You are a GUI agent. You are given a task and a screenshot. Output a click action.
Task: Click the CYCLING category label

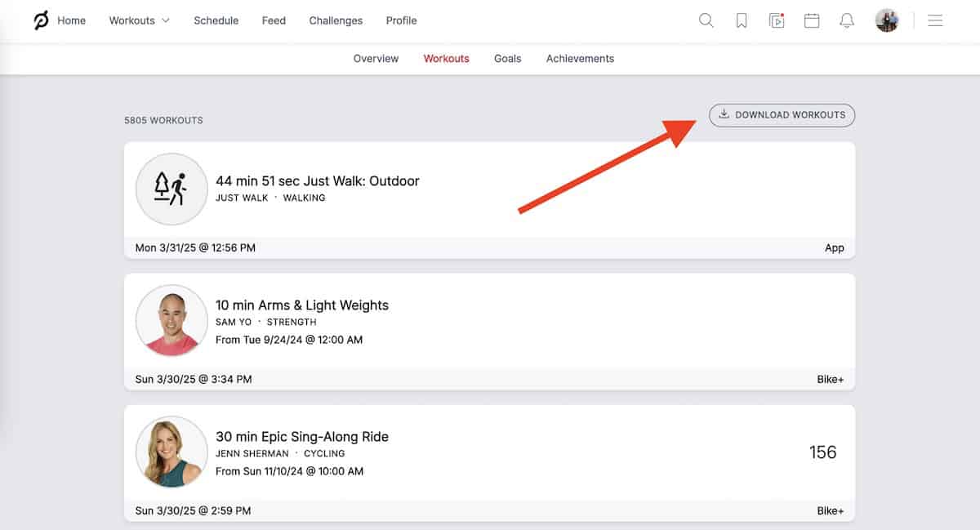[324, 453]
